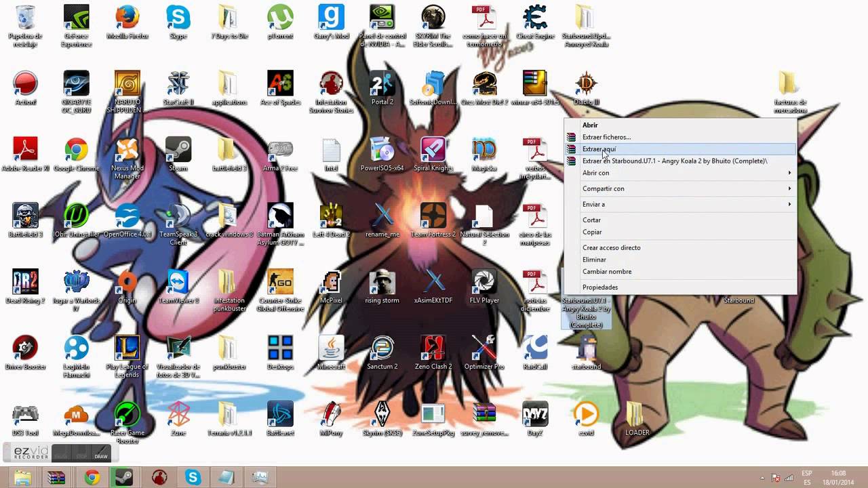This screenshot has width=868, height=488.
Task: Select the Ace of Spades icon
Action: (280, 88)
